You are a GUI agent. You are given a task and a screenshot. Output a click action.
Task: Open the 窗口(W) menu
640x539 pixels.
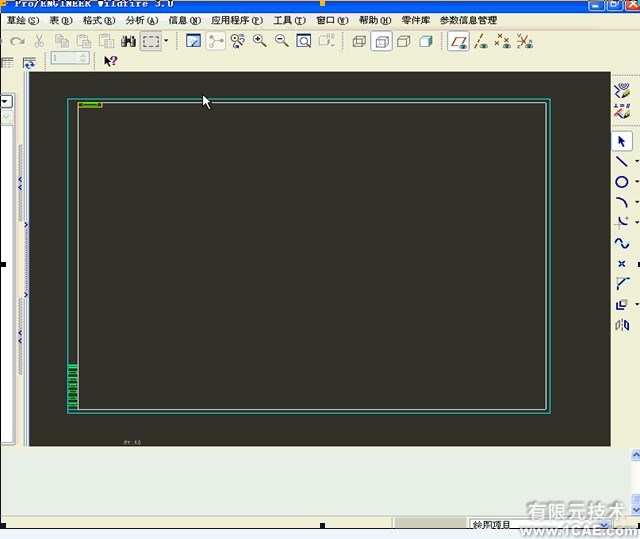coord(332,20)
